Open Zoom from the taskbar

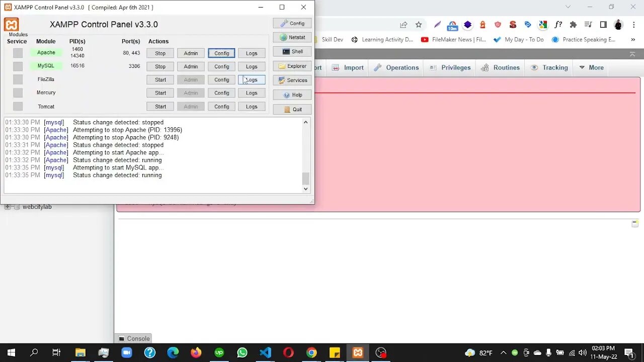click(126, 352)
